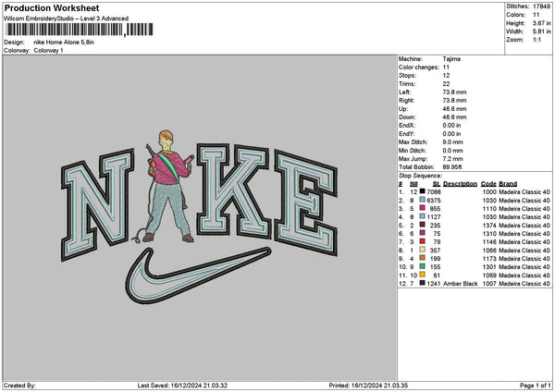Select the Last Saved timestamp '16/12/2024 21.03.32'
This screenshot has height=392, width=555.
coord(199,386)
